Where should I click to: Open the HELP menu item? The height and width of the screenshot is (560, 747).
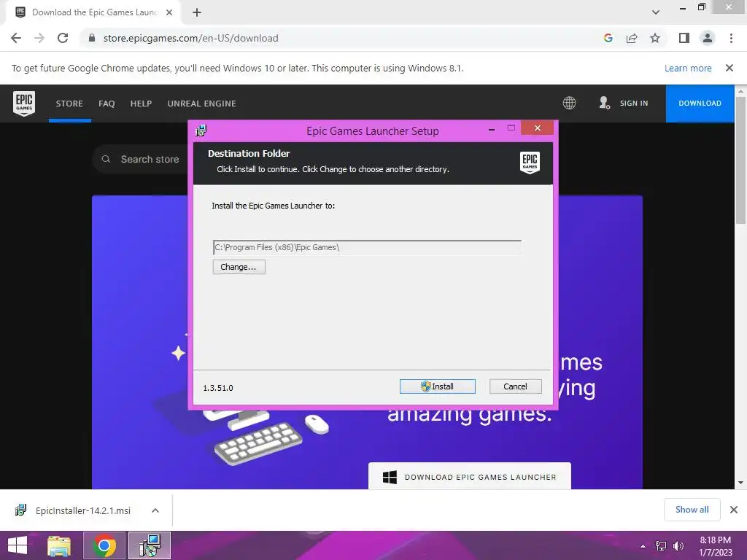coord(141,104)
